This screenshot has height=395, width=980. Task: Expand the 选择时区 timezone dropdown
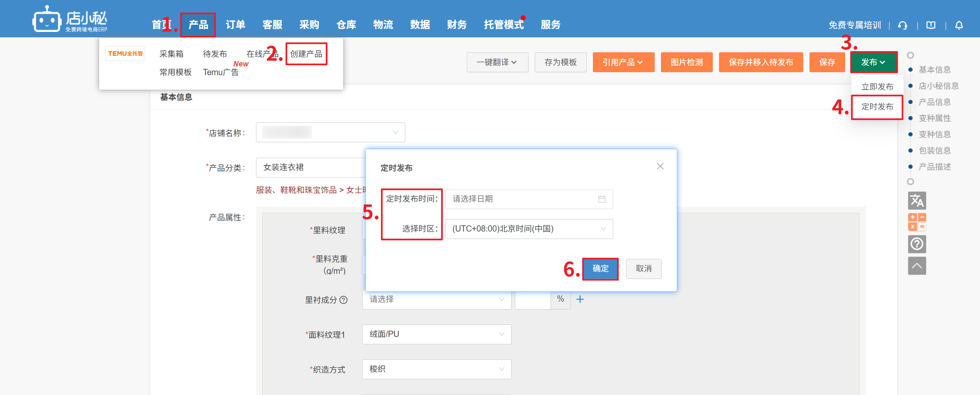tap(529, 229)
